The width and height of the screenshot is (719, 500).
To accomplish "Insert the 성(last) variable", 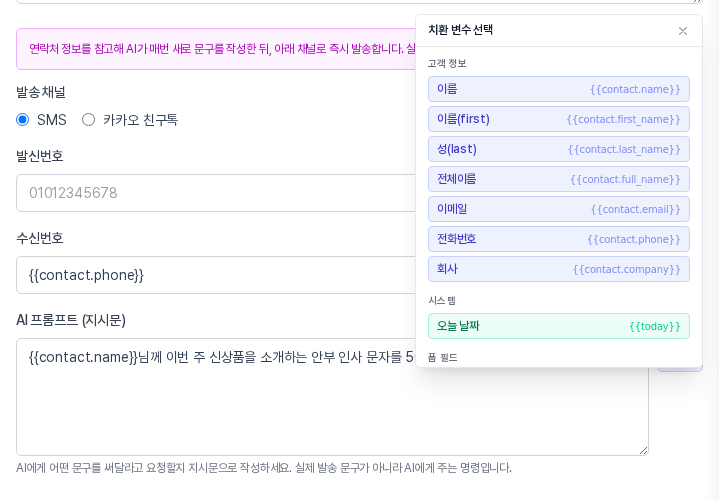I will click(559, 149).
